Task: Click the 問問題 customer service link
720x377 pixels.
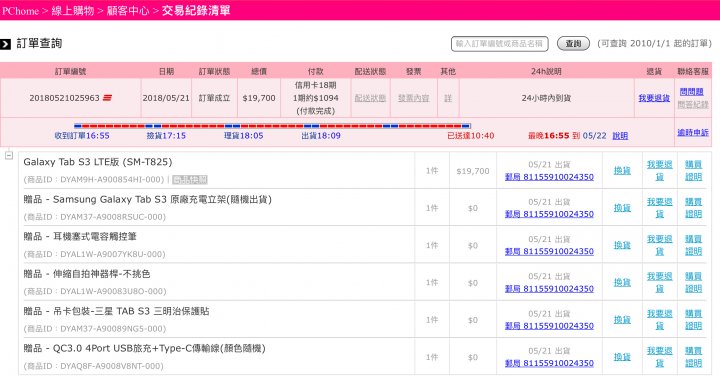Action: coord(692,92)
